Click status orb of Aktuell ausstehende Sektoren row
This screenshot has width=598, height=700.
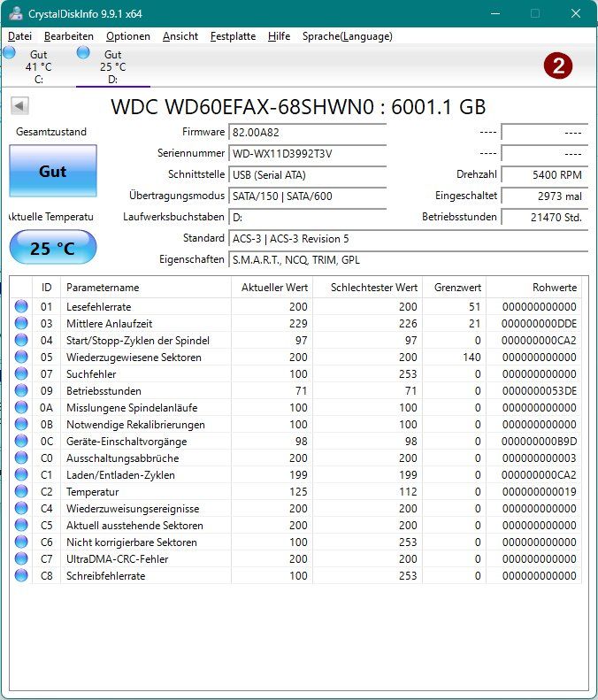click(x=21, y=525)
